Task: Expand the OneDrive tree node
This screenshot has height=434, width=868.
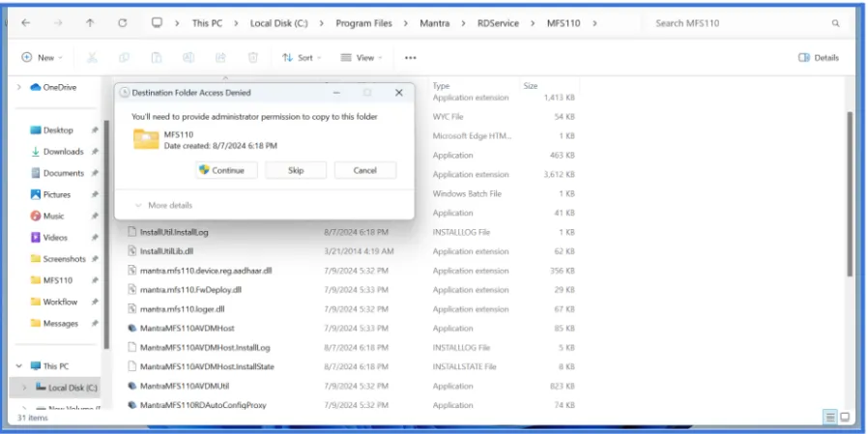Action: pyautogui.click(x=19, y=87)
